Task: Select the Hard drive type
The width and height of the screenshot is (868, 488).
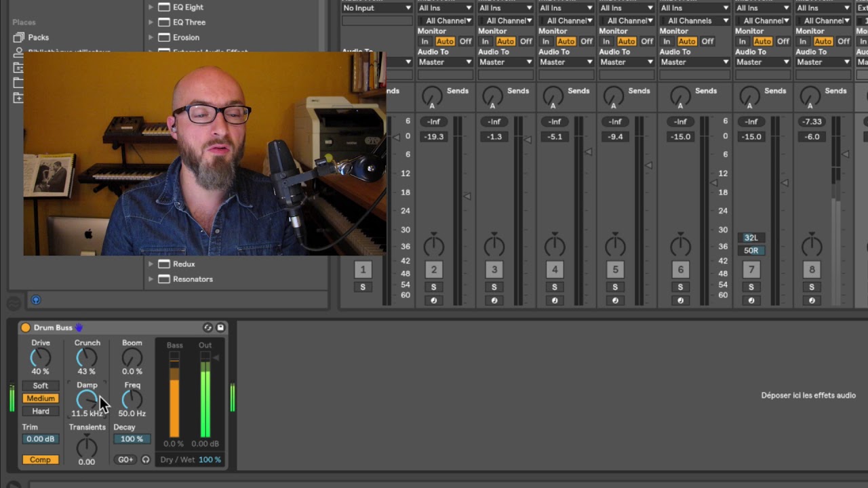Action: 41,411
